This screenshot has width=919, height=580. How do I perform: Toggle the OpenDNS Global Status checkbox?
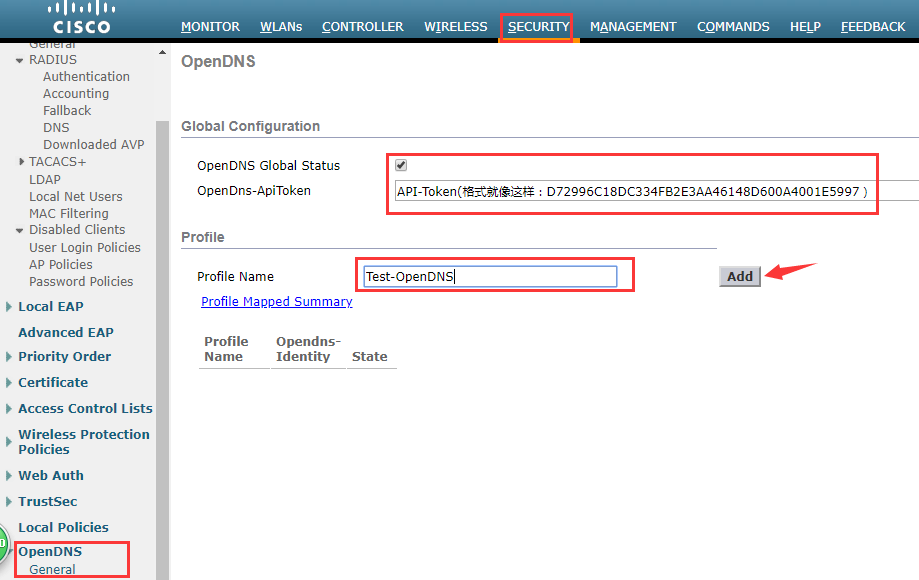[x=401, y=165]
